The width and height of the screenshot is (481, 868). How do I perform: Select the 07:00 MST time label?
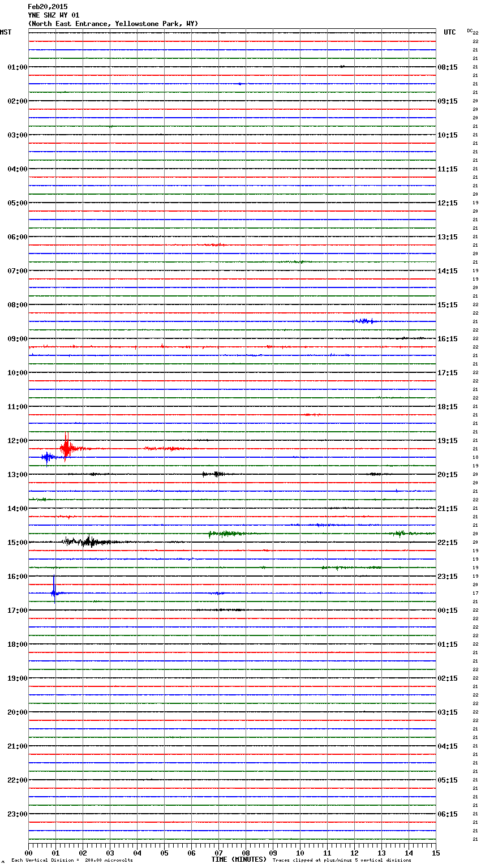[x=18, y=271]
